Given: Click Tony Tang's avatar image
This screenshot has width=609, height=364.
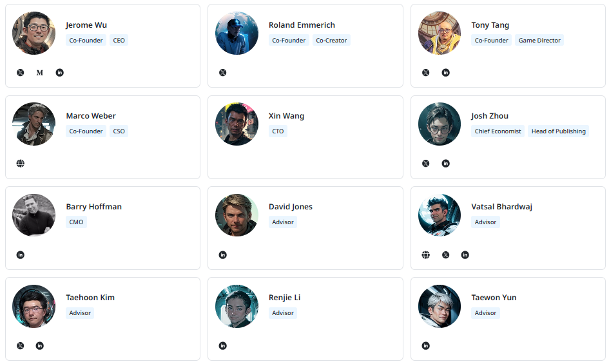Looking at the screenshot, I should coord(440,33).
